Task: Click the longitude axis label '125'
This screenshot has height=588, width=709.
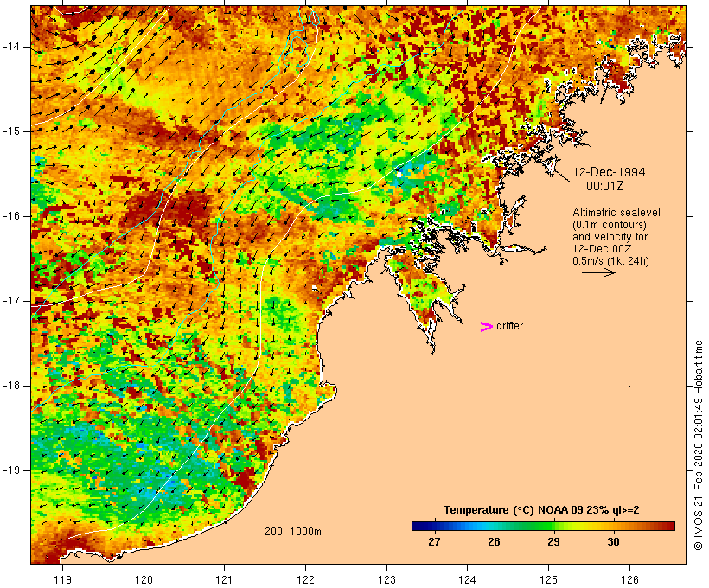Action: pyautogui.click(x=549, y=580)
